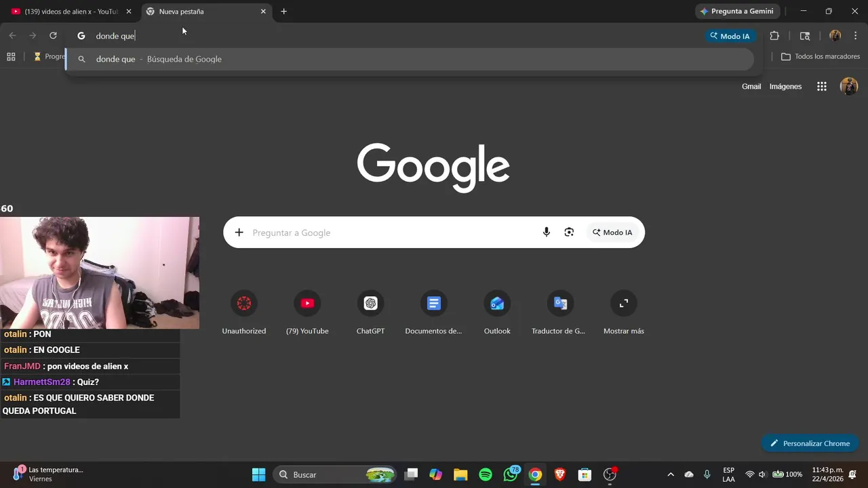Open the Outlook shortcut
The image size is (868, 488).
point(497,313)
